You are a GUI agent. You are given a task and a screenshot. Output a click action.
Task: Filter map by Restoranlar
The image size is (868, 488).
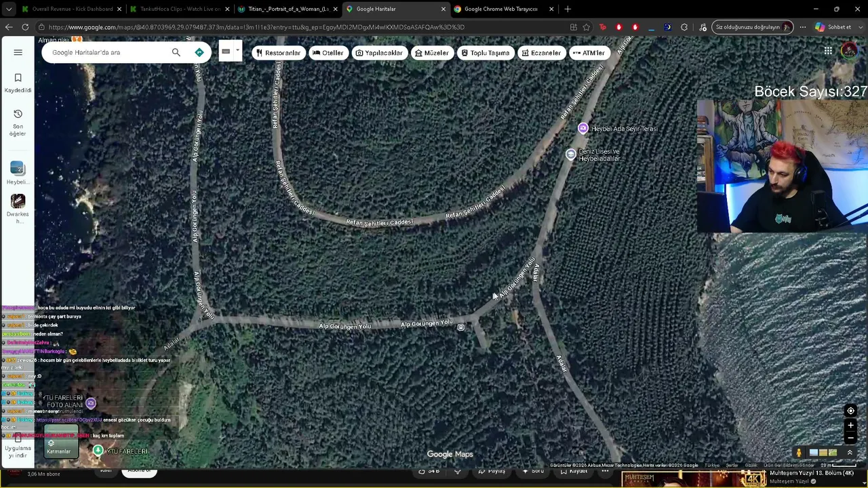coord(278,53)
